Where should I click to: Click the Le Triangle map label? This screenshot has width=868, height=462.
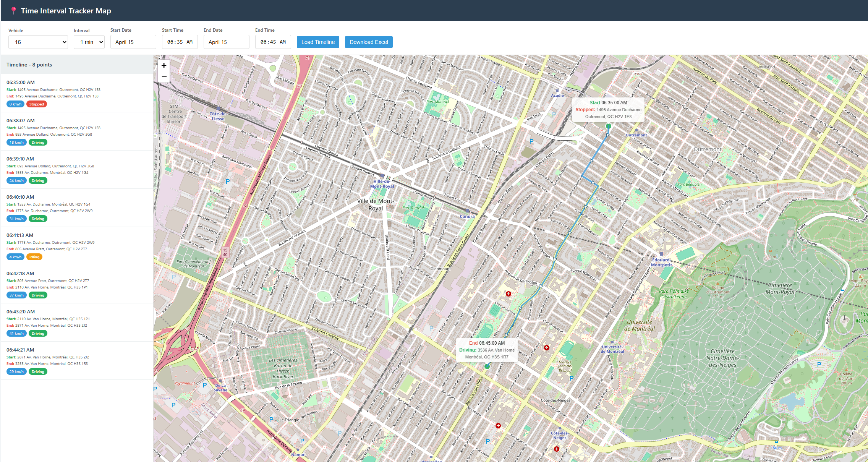click(x=289, y=420)
